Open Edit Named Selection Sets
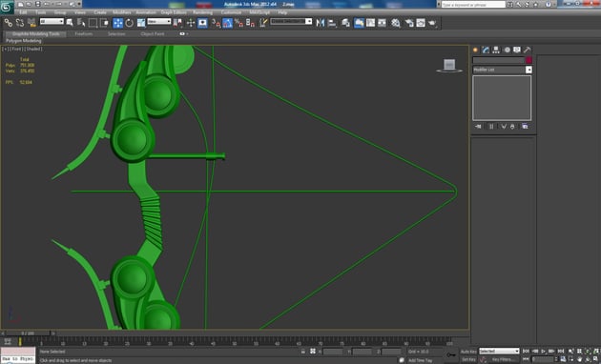This screenshot has height=364, width=601. [x=263, y=23]
